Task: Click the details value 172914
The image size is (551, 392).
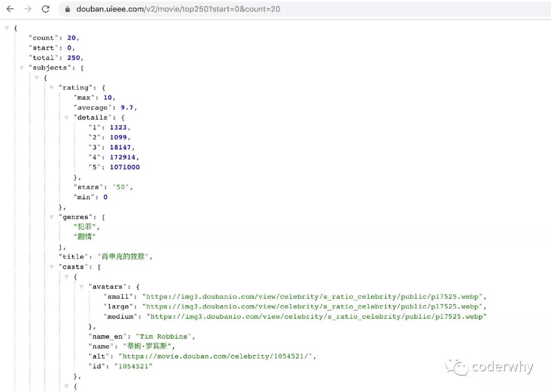Action: pyautogui.click(x=122, y=157)
